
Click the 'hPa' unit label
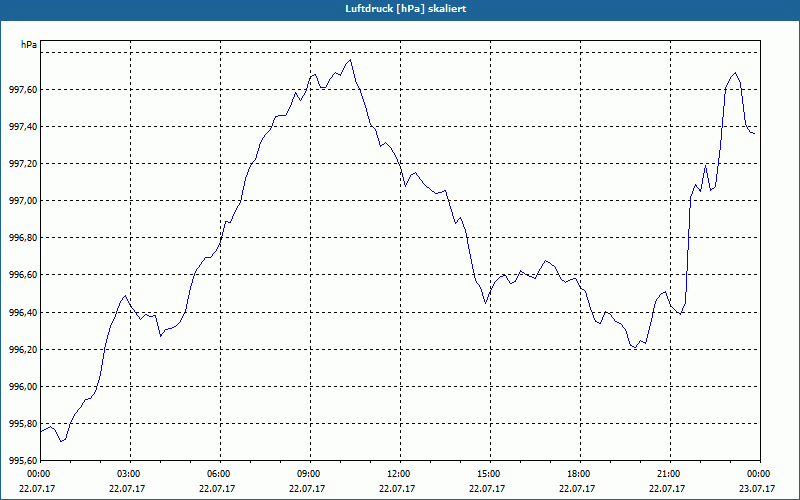pyautogui.click(x=29, y=45)
